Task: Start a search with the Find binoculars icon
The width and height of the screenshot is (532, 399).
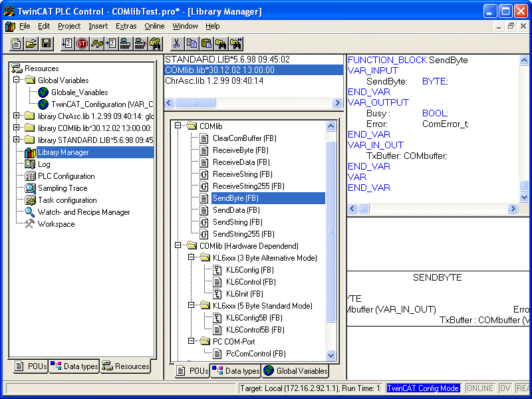Action: pyautogui.click(x=221, y=44)
